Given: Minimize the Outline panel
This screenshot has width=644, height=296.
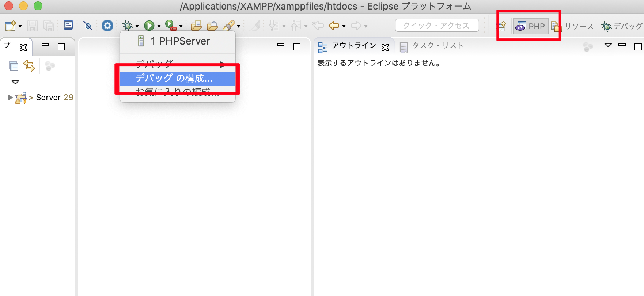Looking at the screenshot, I should click(622, 45).
